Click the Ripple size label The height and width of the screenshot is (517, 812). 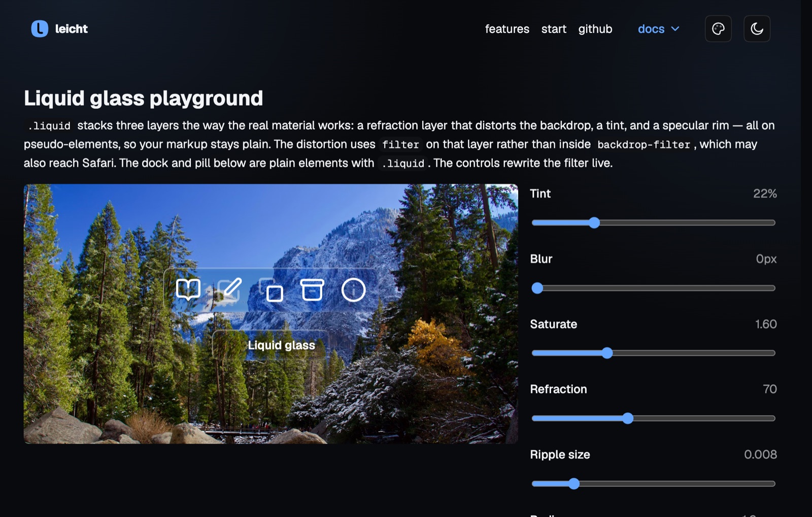click(x=560, y=455)
